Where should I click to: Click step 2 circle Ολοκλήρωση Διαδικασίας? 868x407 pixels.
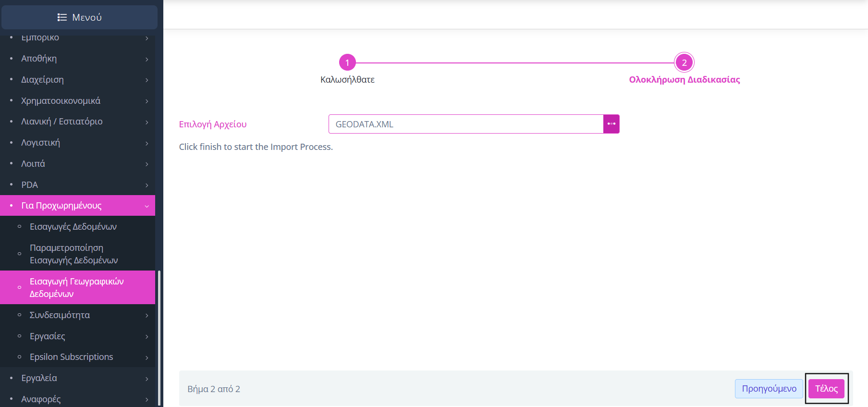(684, 62)
